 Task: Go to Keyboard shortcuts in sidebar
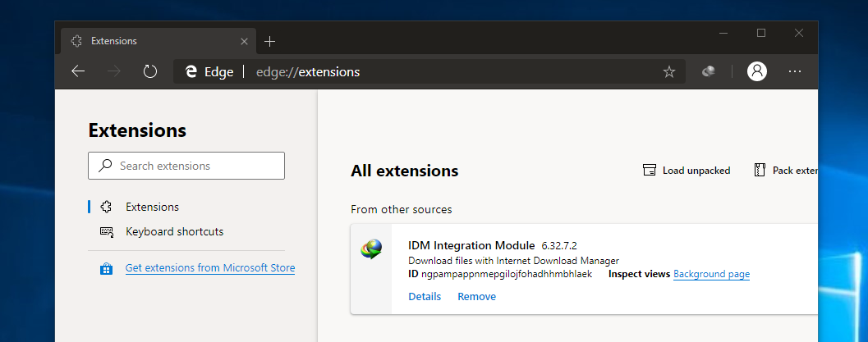pyautogui.click(x=174, y=231)
